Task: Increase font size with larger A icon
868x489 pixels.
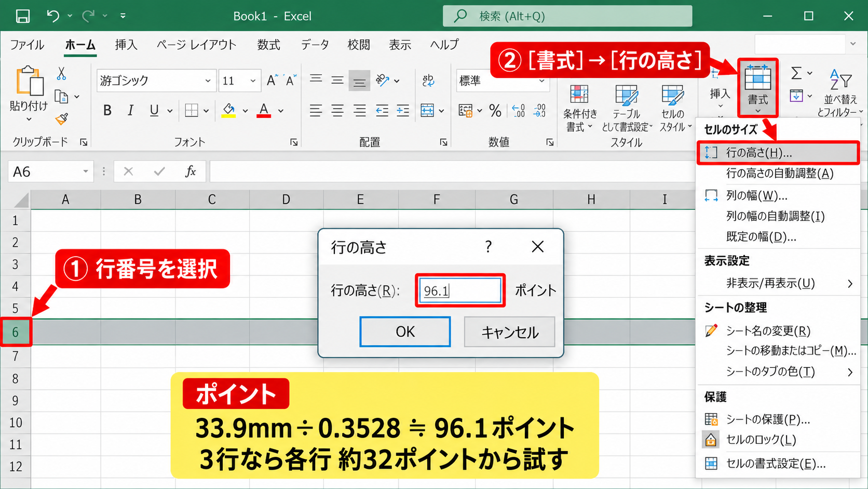Action: click(x=272, y=81)
